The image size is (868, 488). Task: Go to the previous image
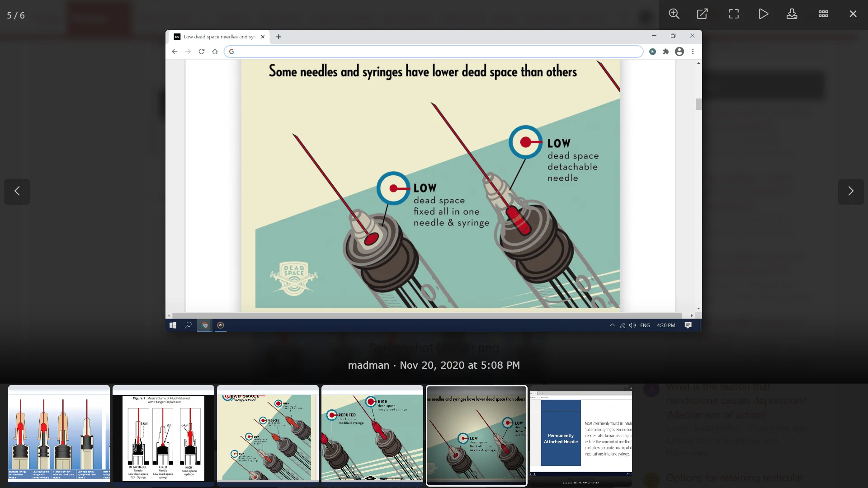tap(17, 192)
